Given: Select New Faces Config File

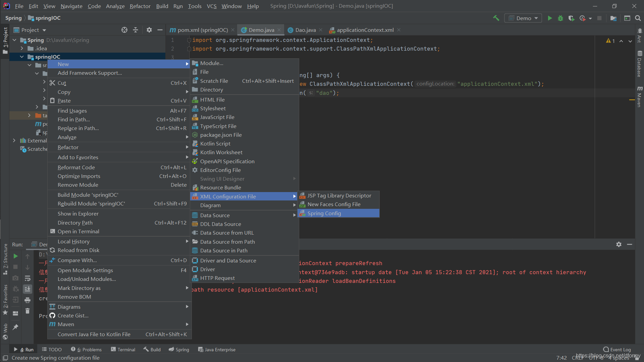Looking at the screenshot, I should (x=338, y=204).
